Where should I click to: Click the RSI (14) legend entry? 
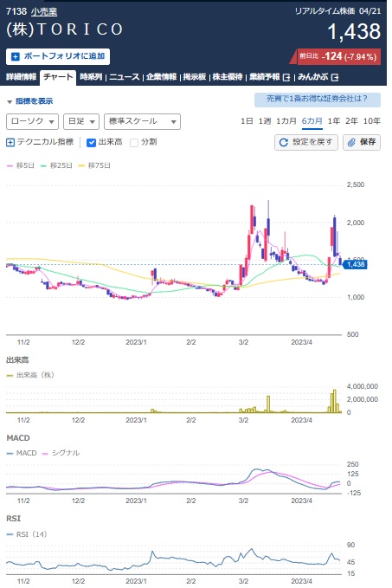pos(27,534)
